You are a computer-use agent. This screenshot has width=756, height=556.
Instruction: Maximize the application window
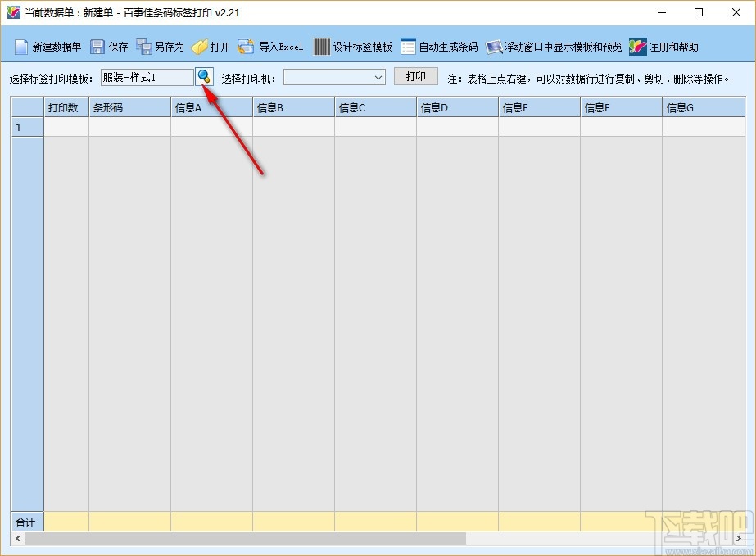click(x=699, y=12)
